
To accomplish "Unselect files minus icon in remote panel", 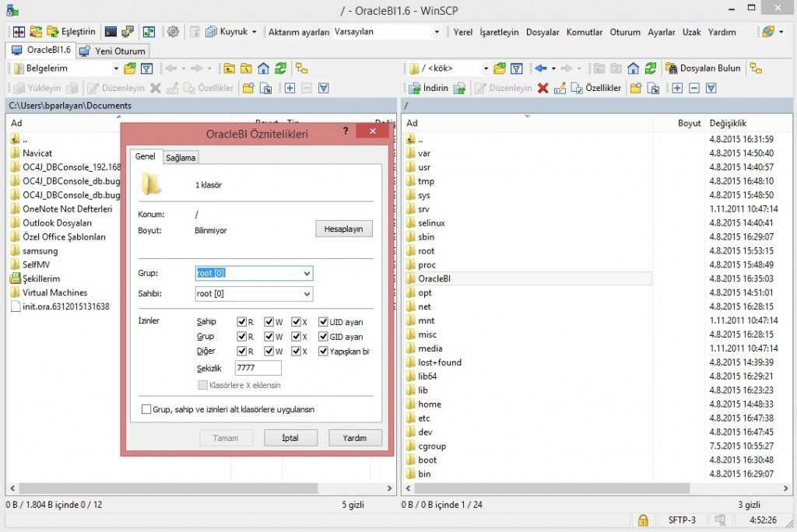I will [x=694, y=88].
